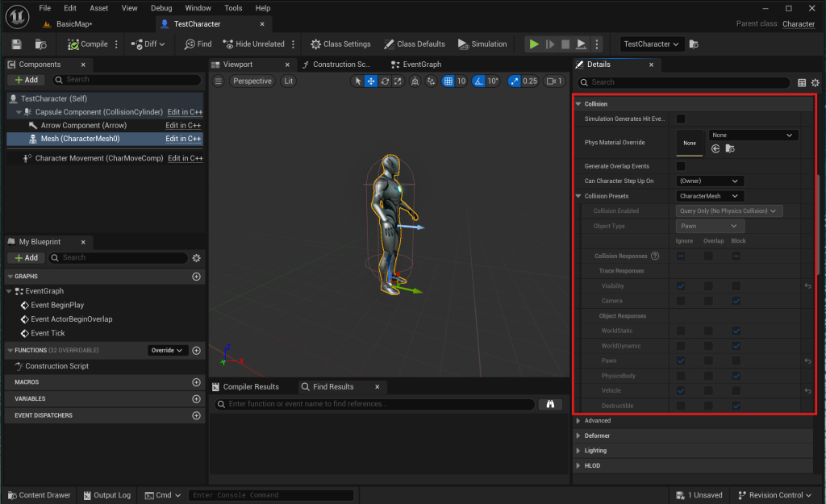
Task: Click the Hide Unrelated button
Action: pos(253,44)
